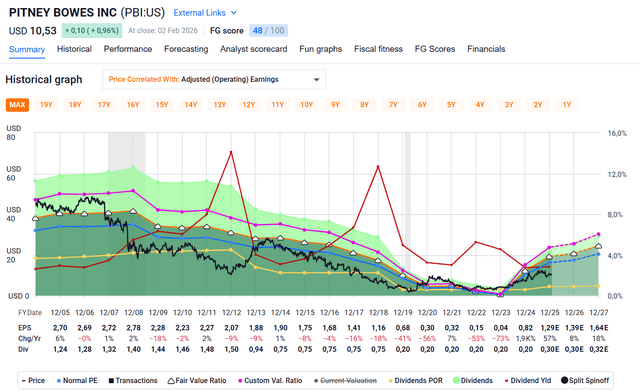Screen dimensions: 640x392
Task: Select the MAX time range
Action: coord(17,105)
